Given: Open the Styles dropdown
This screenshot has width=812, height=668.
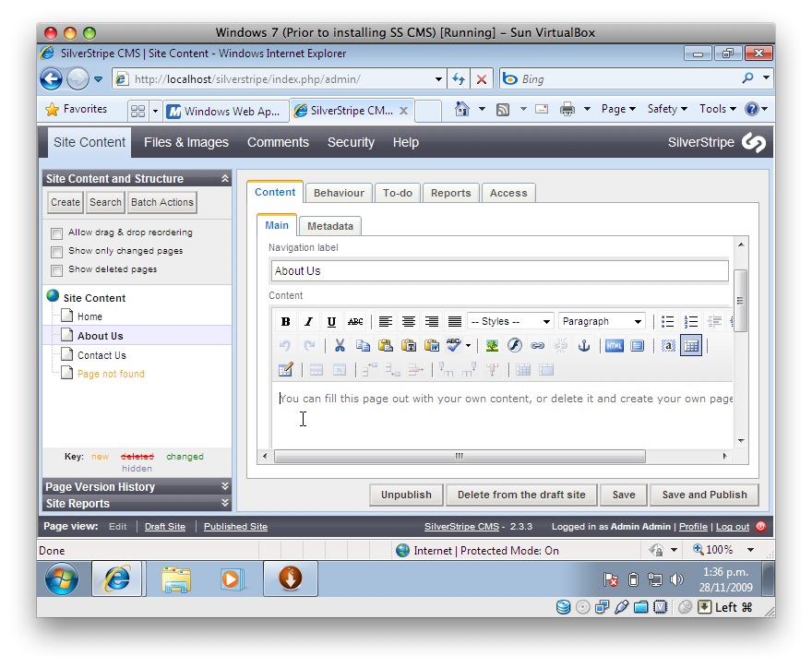Looking at the screenshot, I should pyautogui.click(x=509, y=322).
